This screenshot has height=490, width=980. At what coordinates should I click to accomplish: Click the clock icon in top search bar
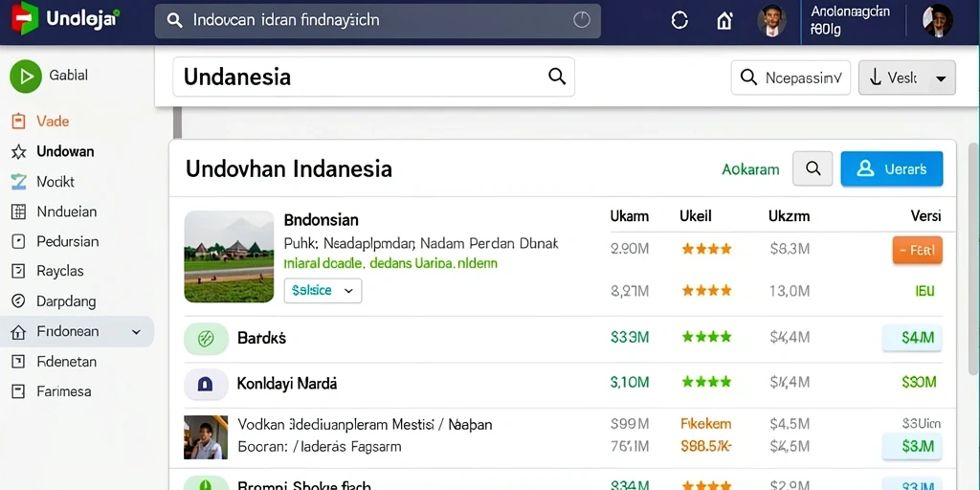click(581, 20)
